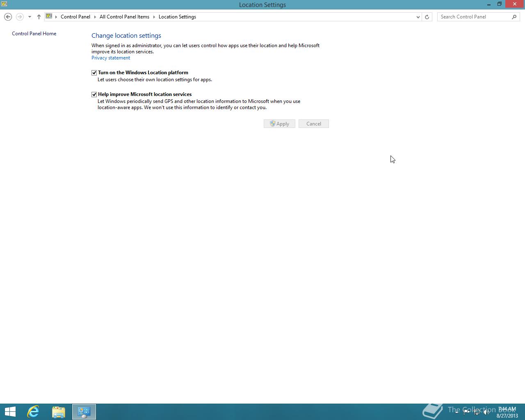Minimize the Location Settings window
Viewport: 525px width, 420px height.
pyautogui.click(x=489, y=5)
